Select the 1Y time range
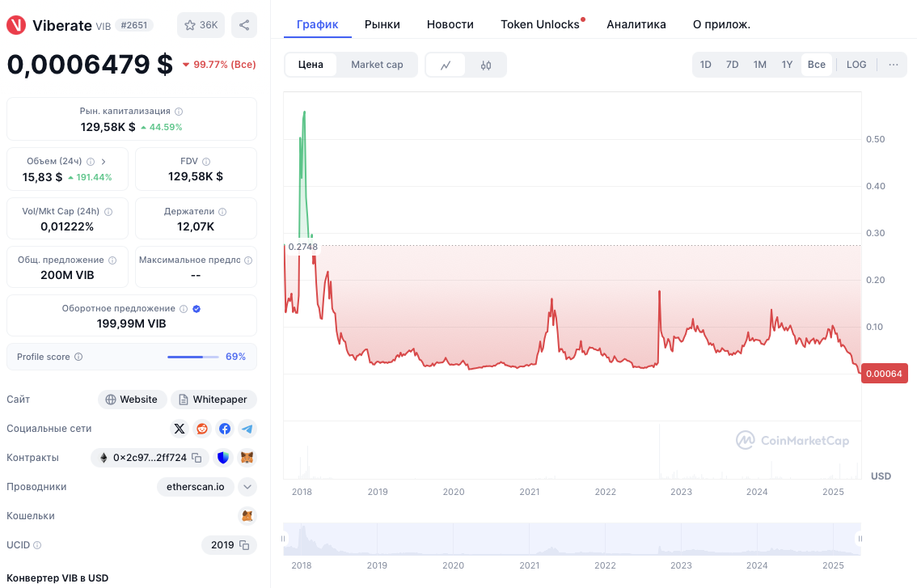917x588 pixels. [787, 64]
